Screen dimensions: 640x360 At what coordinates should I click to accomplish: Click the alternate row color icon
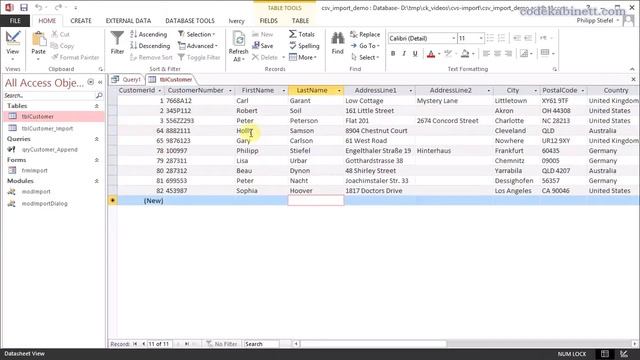524,53
